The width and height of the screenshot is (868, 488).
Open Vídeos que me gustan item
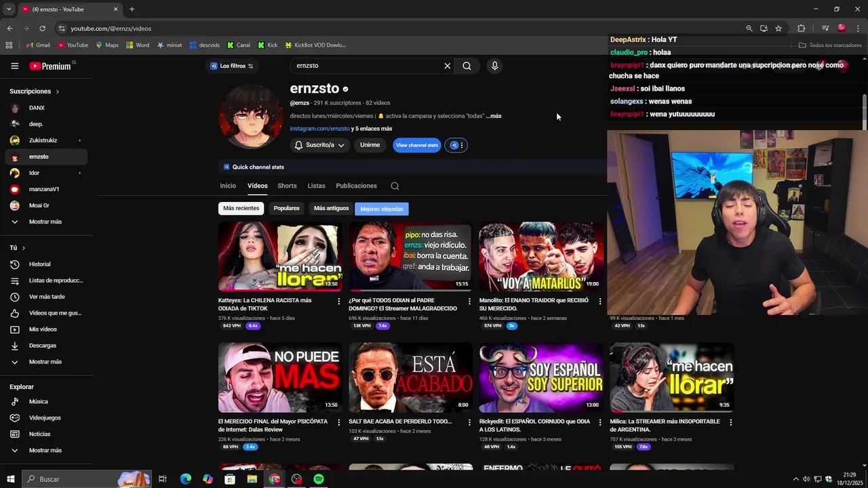pos(46,313)
